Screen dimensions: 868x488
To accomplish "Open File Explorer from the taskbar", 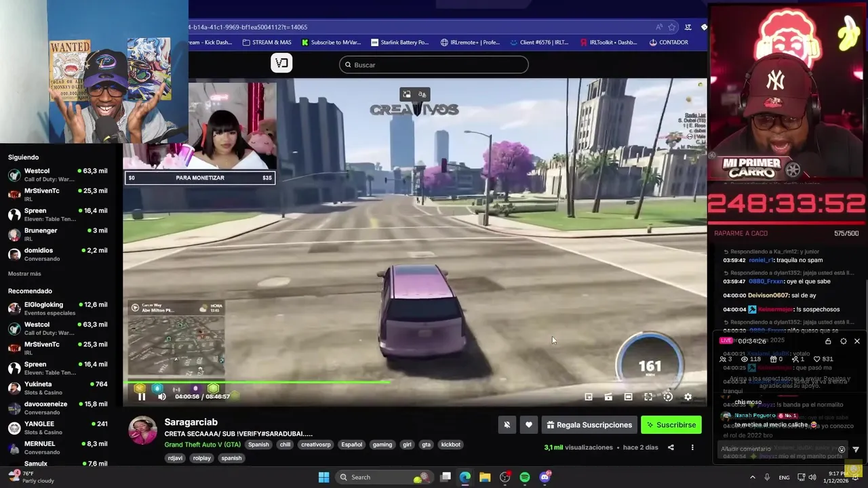I will click(x=485, y=477).
